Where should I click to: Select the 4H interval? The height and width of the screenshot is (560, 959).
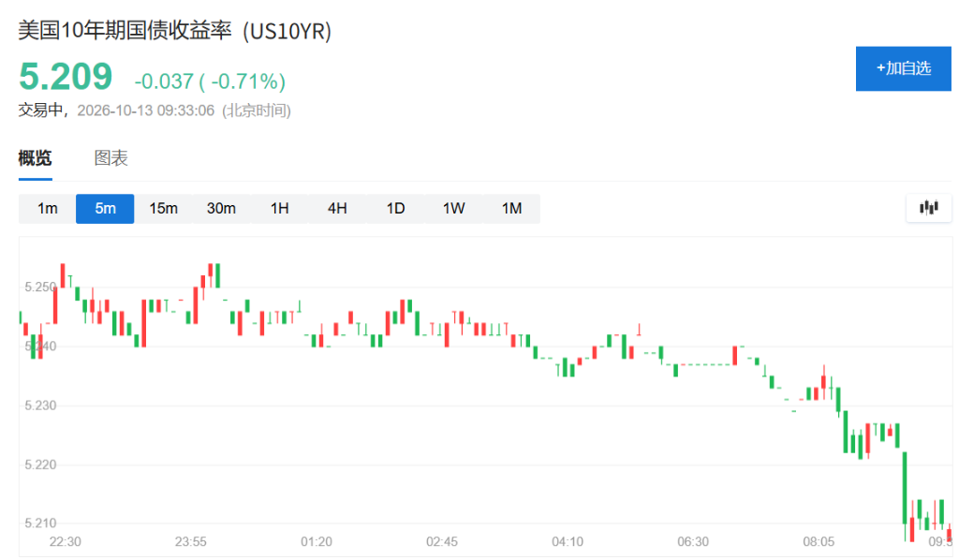click(x=337, y=209)
